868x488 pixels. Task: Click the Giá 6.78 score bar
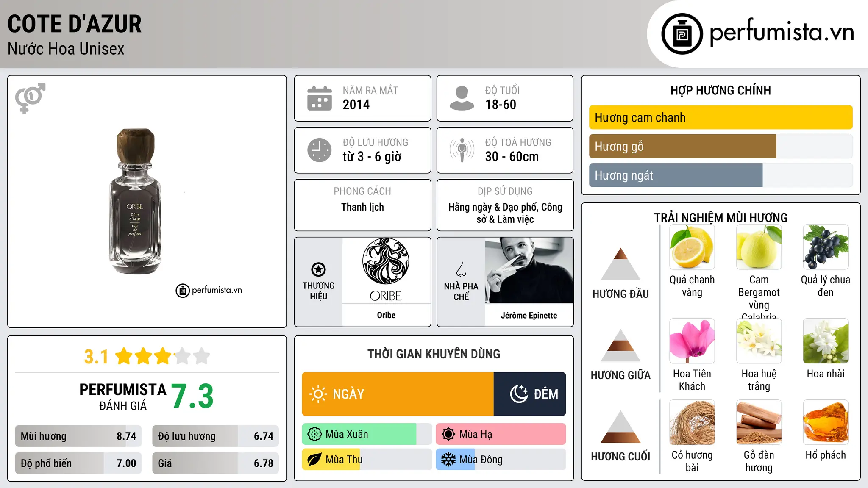(x=215, y=463)
